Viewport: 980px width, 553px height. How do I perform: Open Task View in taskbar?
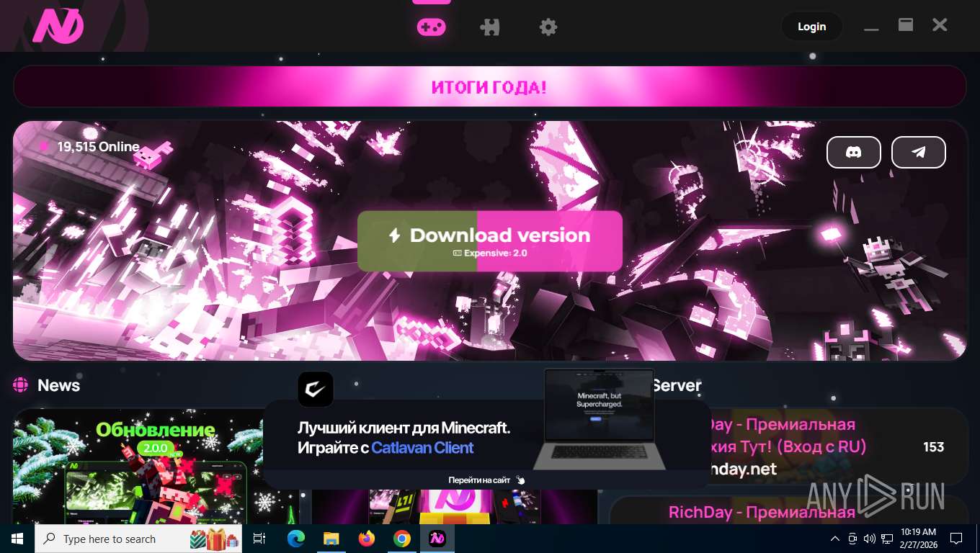[x=259, y=539]
